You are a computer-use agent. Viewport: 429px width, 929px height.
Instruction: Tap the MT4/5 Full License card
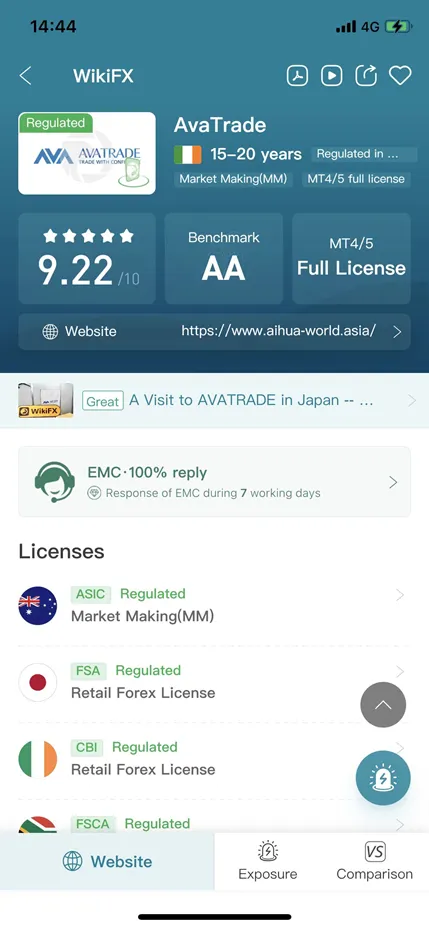point(351,258)
